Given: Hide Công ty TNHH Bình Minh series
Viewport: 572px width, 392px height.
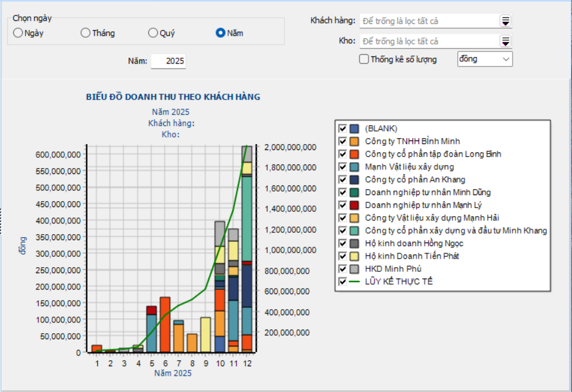Looking at the screenshot, I should (x=343, y=141).
